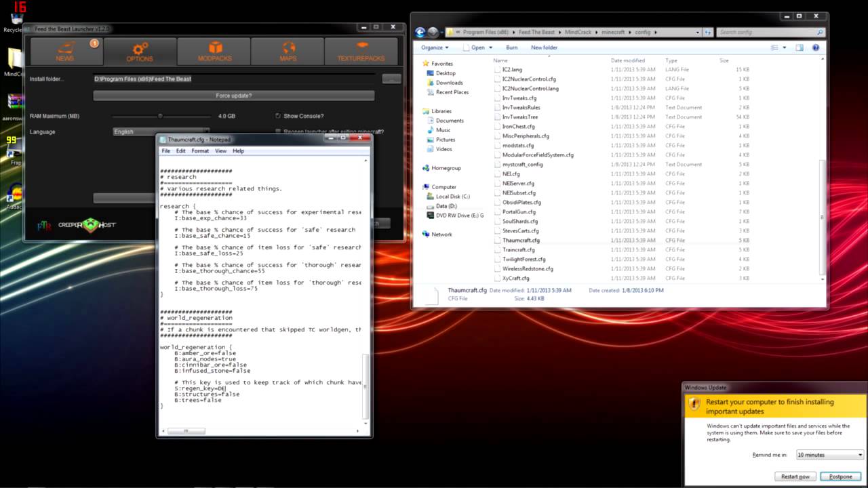The width and height of the screenshot is (868, 488).
Task: Click Burn in the Explorer toolbar
Action: [512, 47]
